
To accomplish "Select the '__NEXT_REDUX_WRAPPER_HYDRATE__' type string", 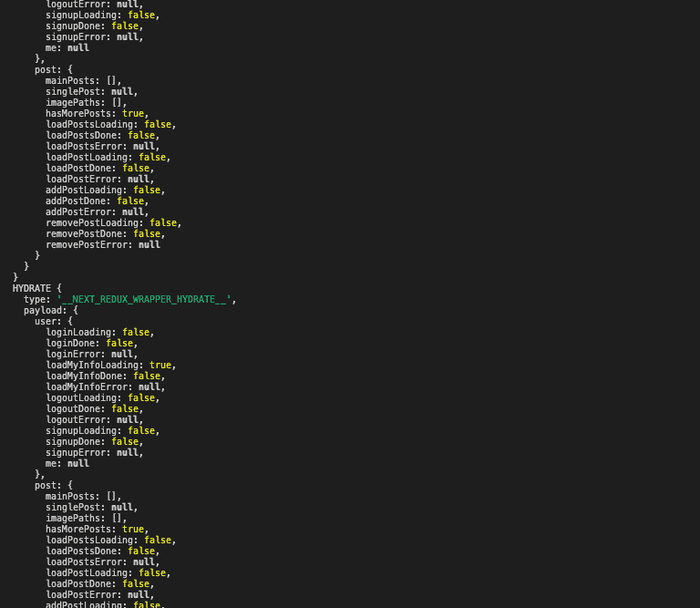I will tap(144, 300).
